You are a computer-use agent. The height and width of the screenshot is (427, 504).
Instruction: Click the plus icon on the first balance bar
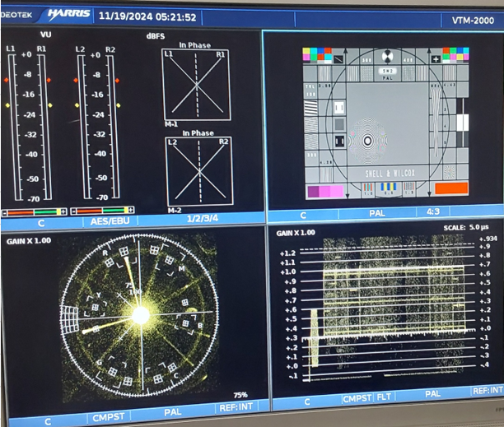click(x=63, y=211)
